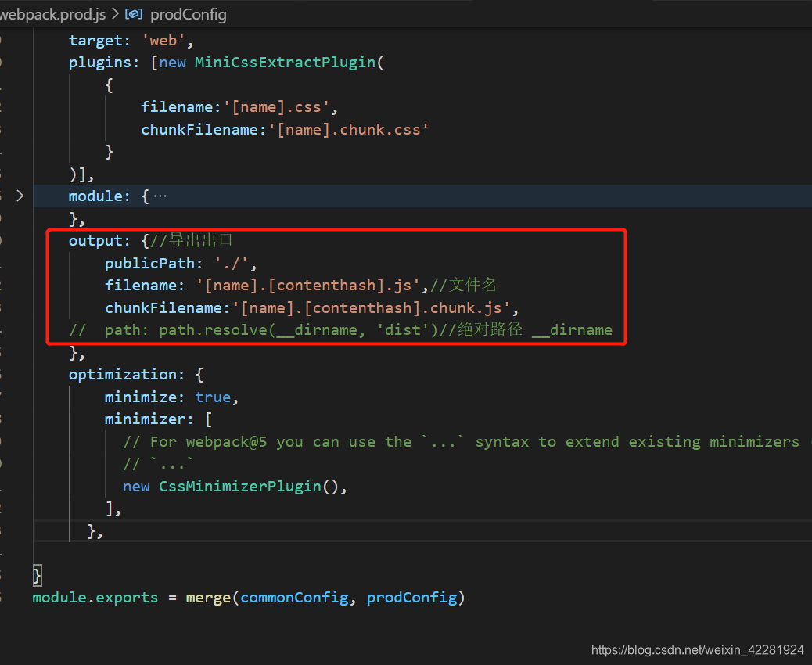Open webpack.prod.js breadcrumb item
The image size is (812, 665).
point(53,15)
